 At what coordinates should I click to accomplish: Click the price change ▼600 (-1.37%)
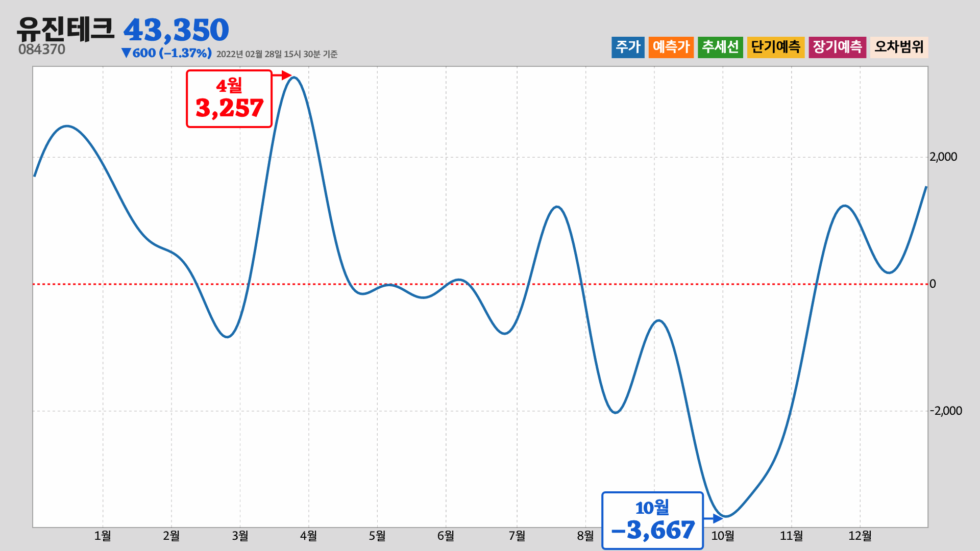point(166,53)
